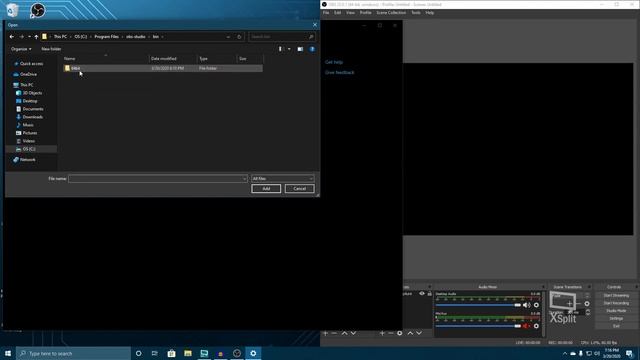Viewport: 640px width, 360px height.
Task: Open File Explorer from the taskbar
Action: point(188,353)
